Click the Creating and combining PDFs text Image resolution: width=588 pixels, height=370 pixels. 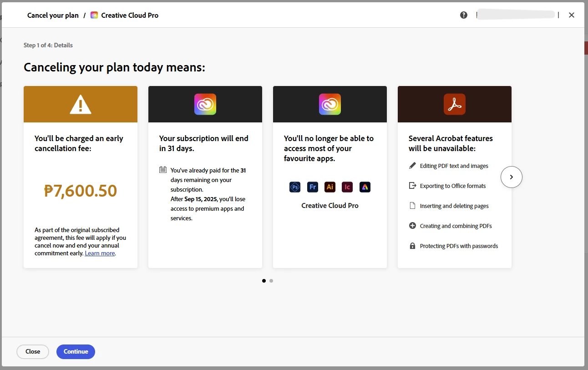click(x=456, y=226)
